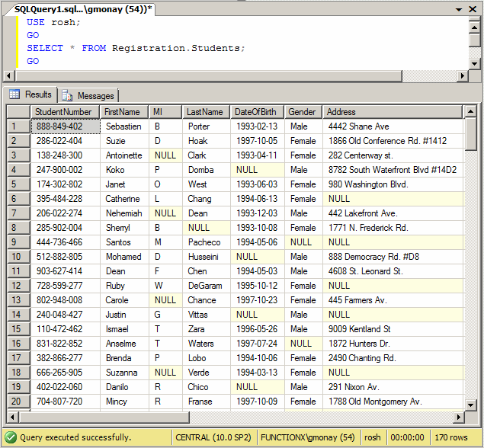This screenshot has height=448, width=484.
Task: Click first name cell Sebastien
Action: pos(124,126)
